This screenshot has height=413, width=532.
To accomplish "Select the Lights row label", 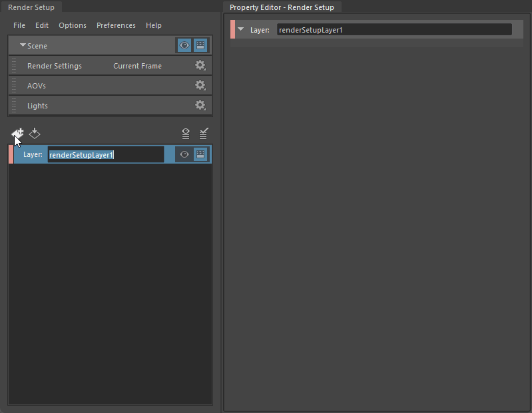I will click(x=37, y=106).
